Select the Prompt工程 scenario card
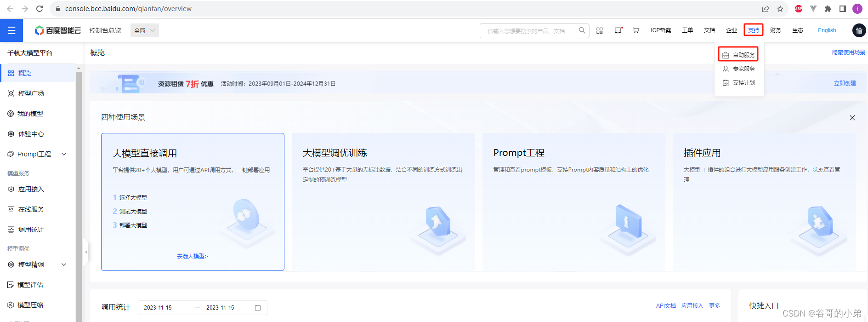Screen dimensions: 868x322 coord(573,202)
